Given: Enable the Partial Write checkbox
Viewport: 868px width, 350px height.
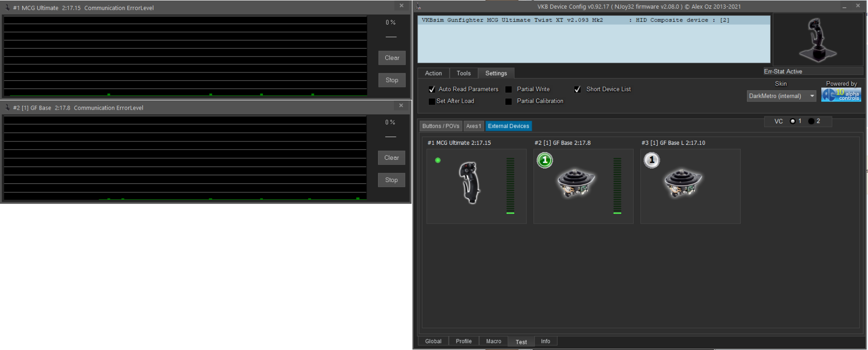Looking at the screenshot, I should point(508,89).
